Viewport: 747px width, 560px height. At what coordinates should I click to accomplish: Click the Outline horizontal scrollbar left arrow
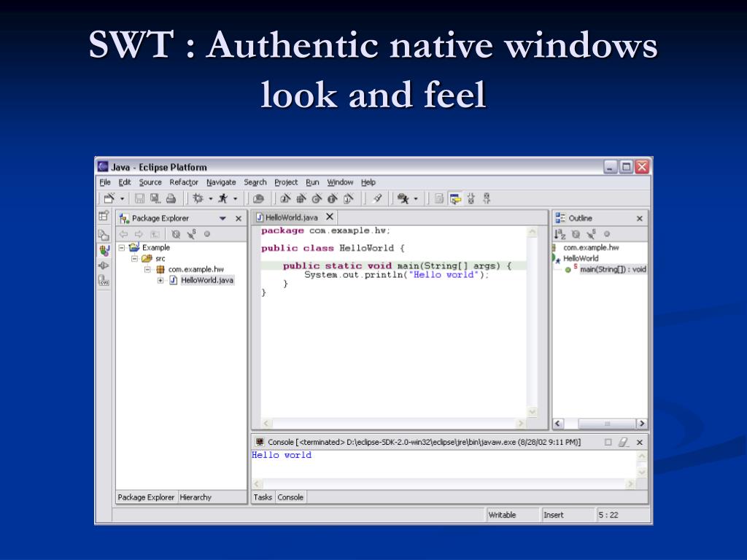coord(558,424)
